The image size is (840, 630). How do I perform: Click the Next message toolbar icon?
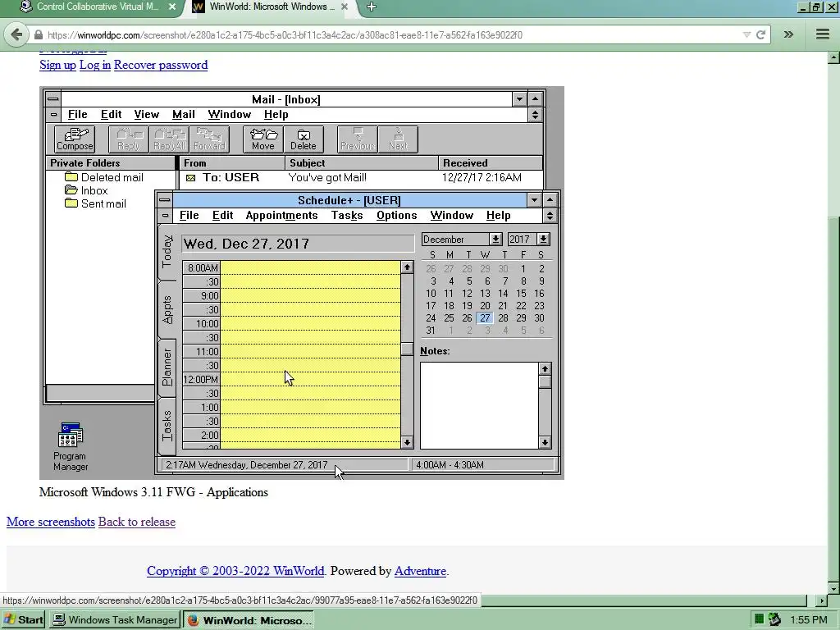(398, 139)
